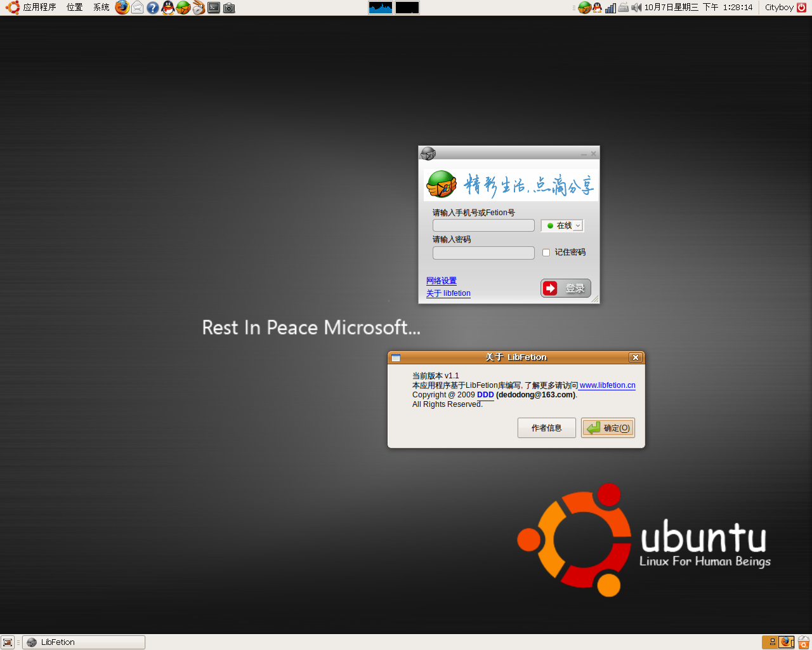
Task: Click the keyboard input method indicator
Action: click(x=624, y=8)
